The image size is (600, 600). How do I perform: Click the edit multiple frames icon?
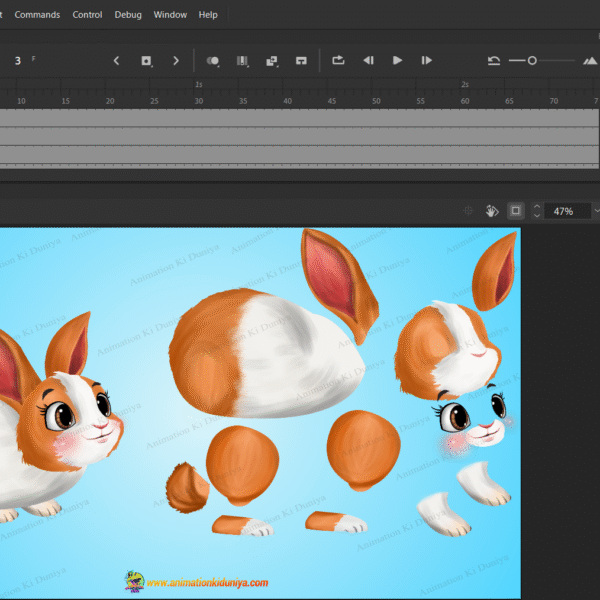pos(242,60)
